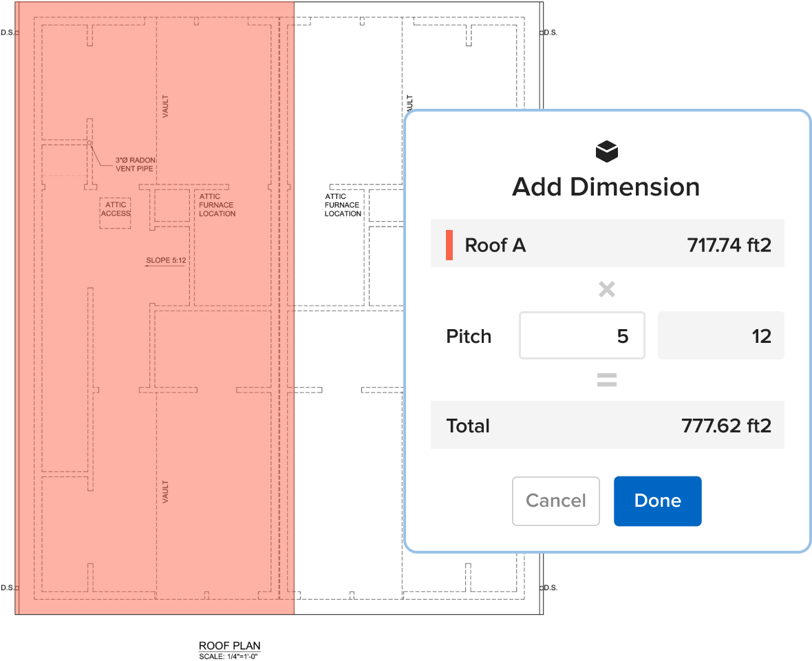The image size is (812, 661).
Task: Click the Total 777.62 ft2 result
Action: pyautogui.click(x=729, y=426)
